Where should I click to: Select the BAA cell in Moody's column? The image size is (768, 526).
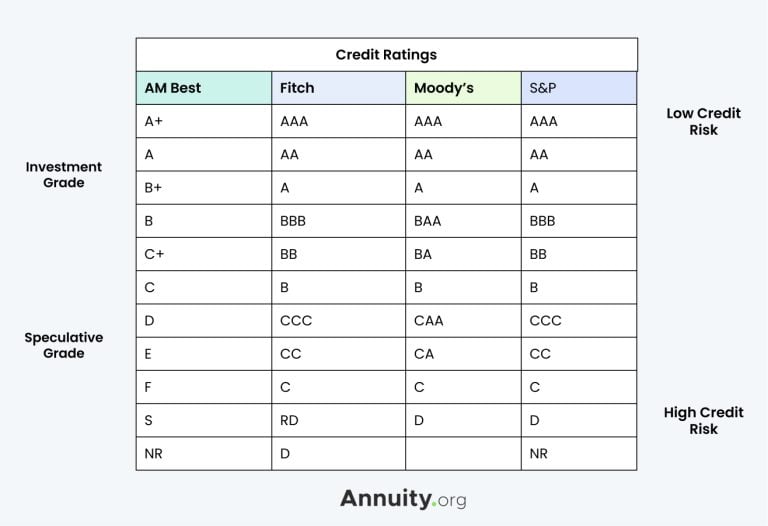click(428, 221)
